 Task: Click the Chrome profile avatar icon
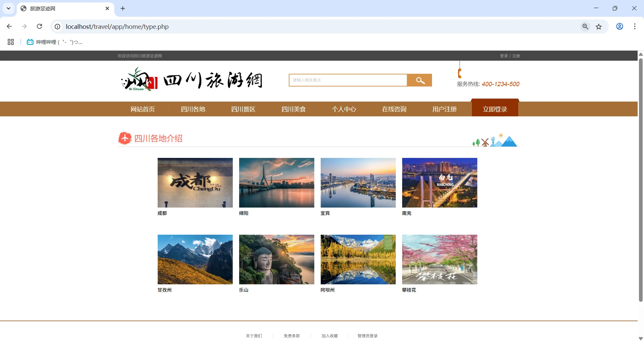(620, 26)
